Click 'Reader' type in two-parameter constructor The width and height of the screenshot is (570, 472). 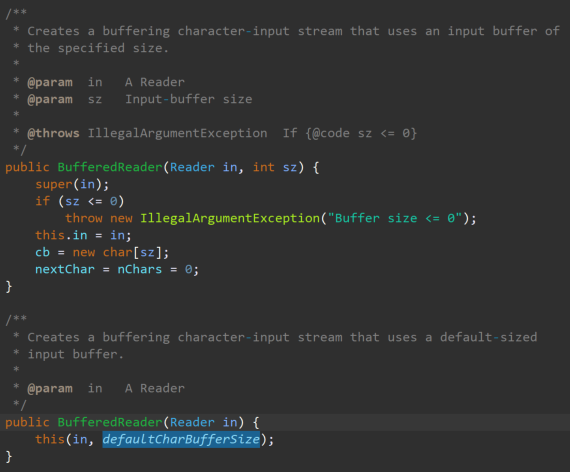click(x=192, y=167)
